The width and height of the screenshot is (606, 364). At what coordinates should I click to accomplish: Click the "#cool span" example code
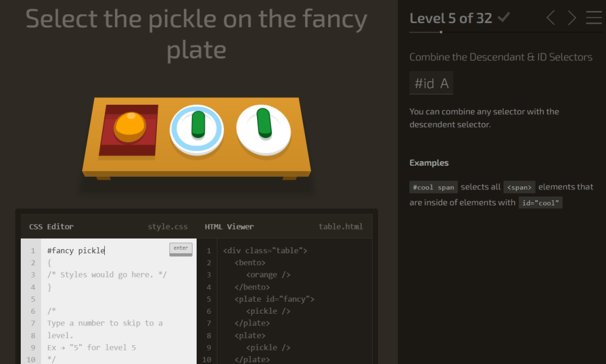pyautogui.click(x=434, y=187)
